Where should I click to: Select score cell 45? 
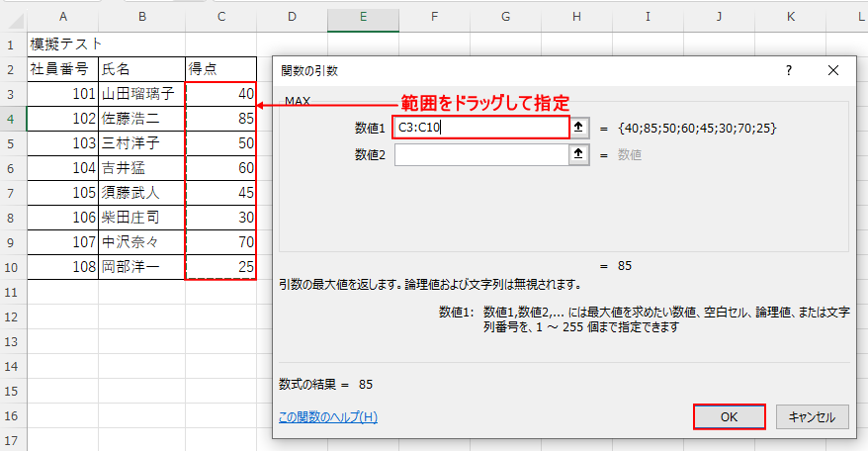pos(221,193)
